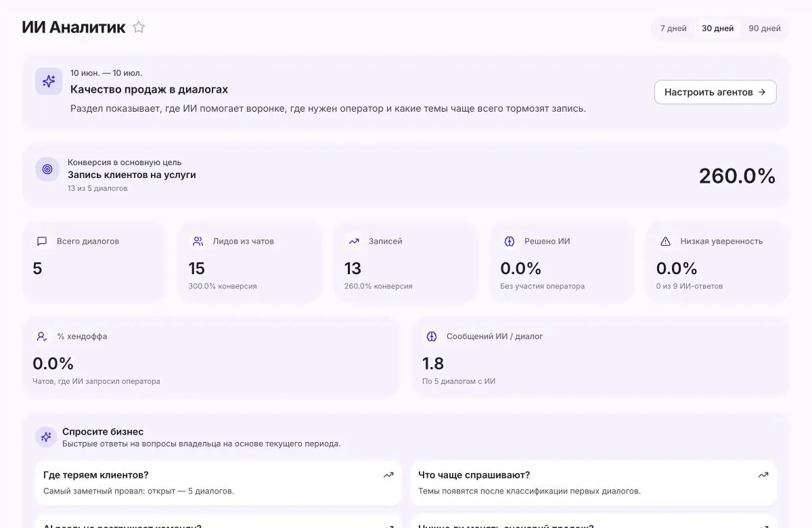Click the brain icon in Сообщений ИИ / диалог
The width and height of the screenshot is (812, 528).
pos(432,336)
